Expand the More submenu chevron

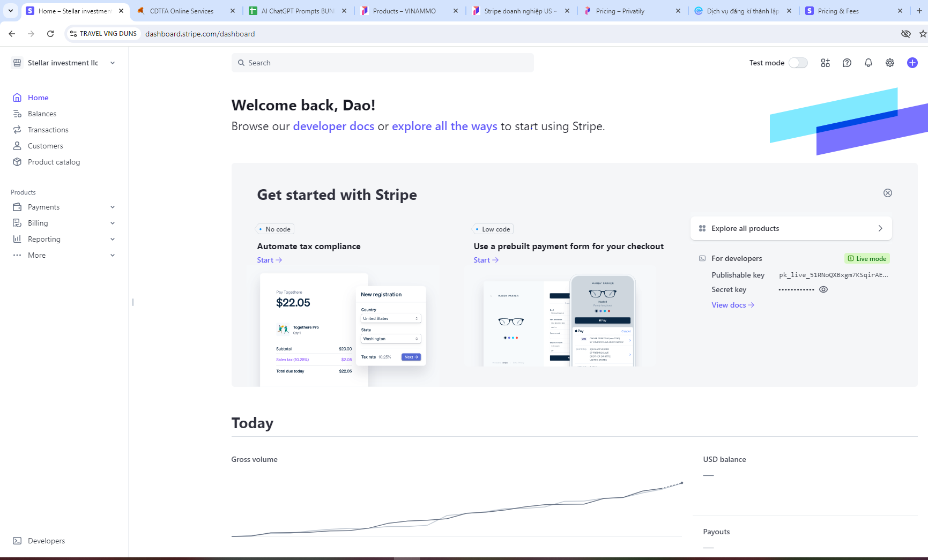(x=113, y=255)
